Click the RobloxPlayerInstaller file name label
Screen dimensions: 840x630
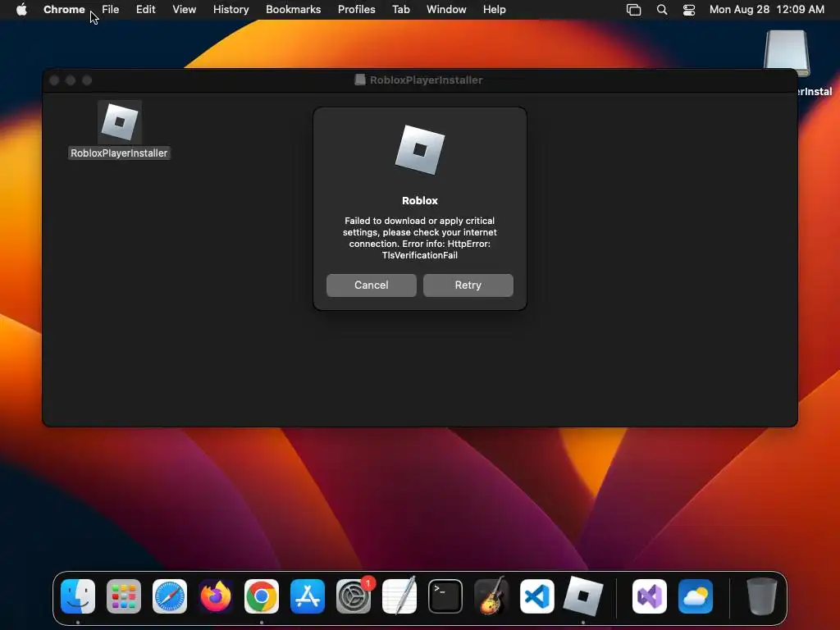point(119,153)
